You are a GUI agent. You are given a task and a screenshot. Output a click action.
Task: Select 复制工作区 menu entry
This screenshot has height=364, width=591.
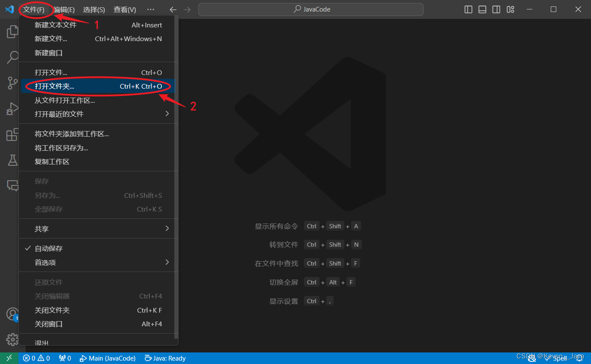[98, 161]
